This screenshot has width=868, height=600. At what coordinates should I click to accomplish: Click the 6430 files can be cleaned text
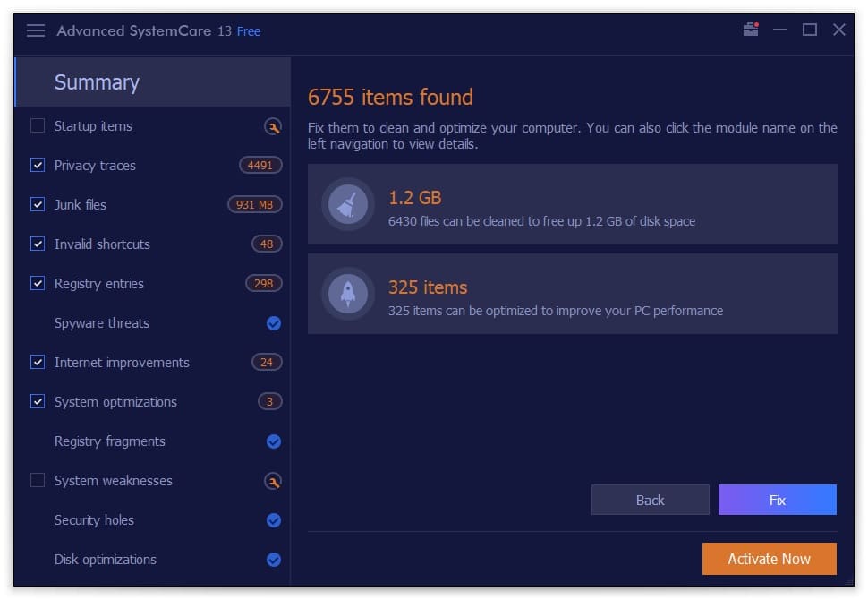[x=541, y=221]
